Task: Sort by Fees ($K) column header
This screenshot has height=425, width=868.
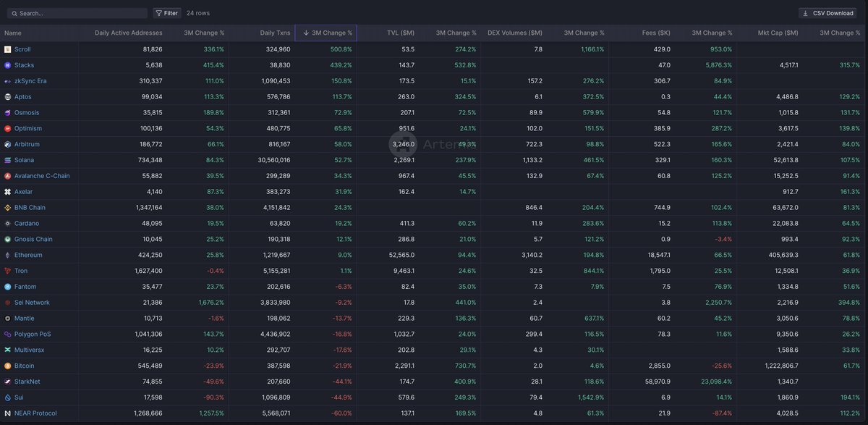Action: pyautogui.click(x=656, y=33)
